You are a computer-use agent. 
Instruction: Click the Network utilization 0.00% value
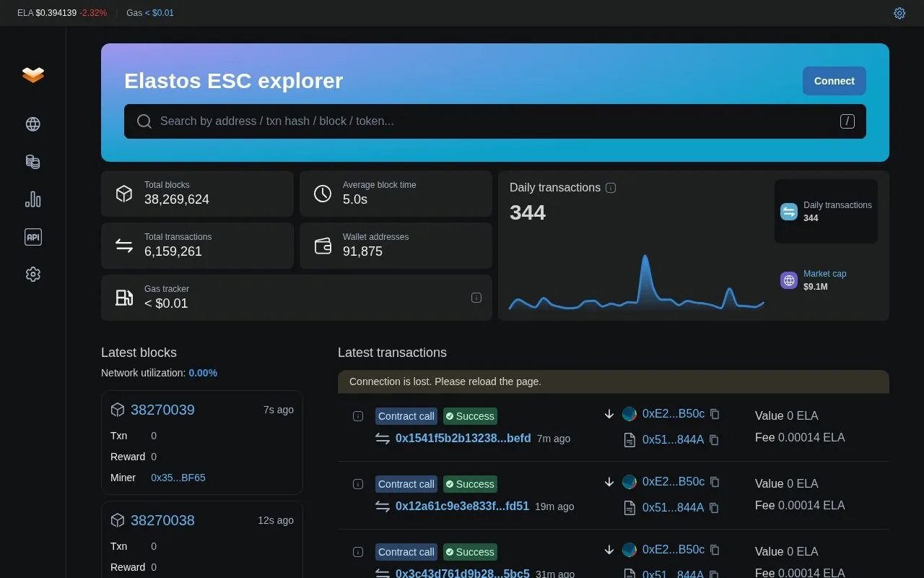coord(203,373)
